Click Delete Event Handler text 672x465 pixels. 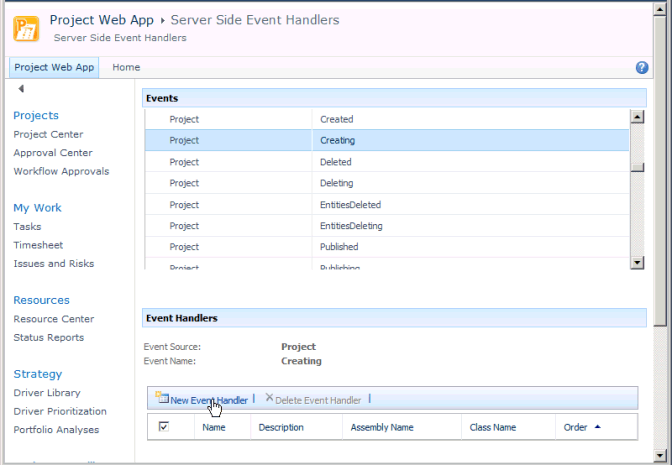pyautogui.click(x=318, y=400)
